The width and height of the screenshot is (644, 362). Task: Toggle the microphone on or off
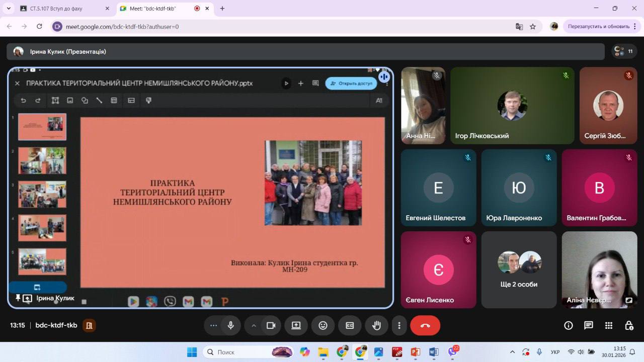(230, 325)
